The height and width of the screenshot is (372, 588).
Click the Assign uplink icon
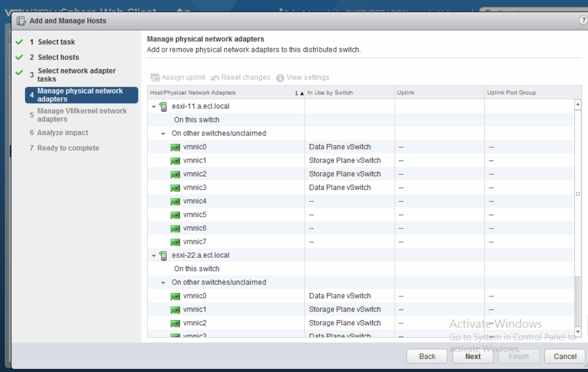pos(155,78)
